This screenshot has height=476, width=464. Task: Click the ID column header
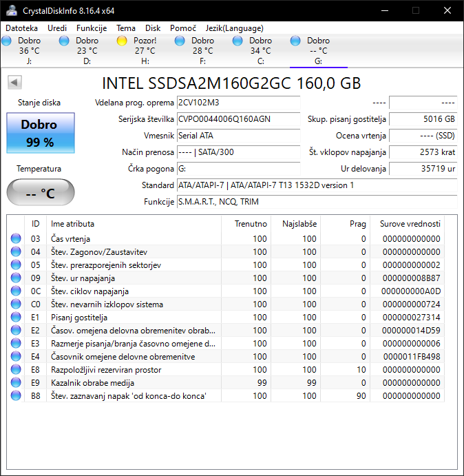click(x=35, y=224)
